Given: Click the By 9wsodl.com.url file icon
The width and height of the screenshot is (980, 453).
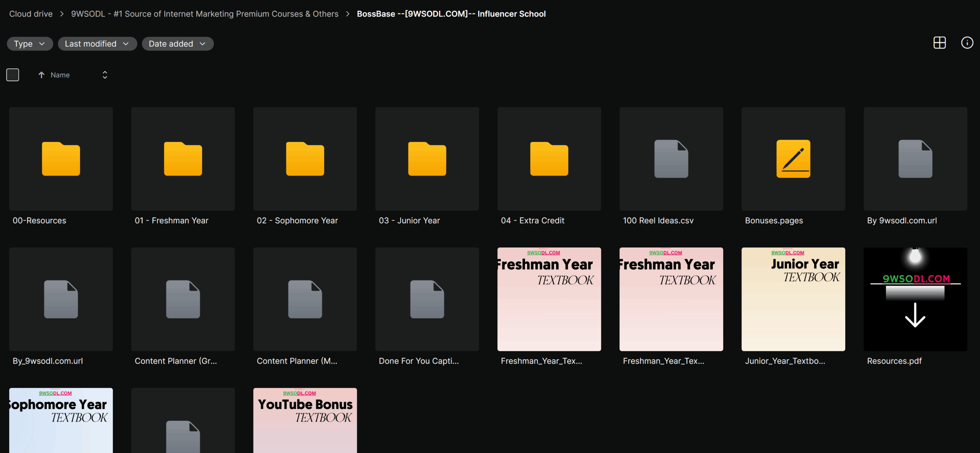Looking at the screenshot, I should coord(915,159).
